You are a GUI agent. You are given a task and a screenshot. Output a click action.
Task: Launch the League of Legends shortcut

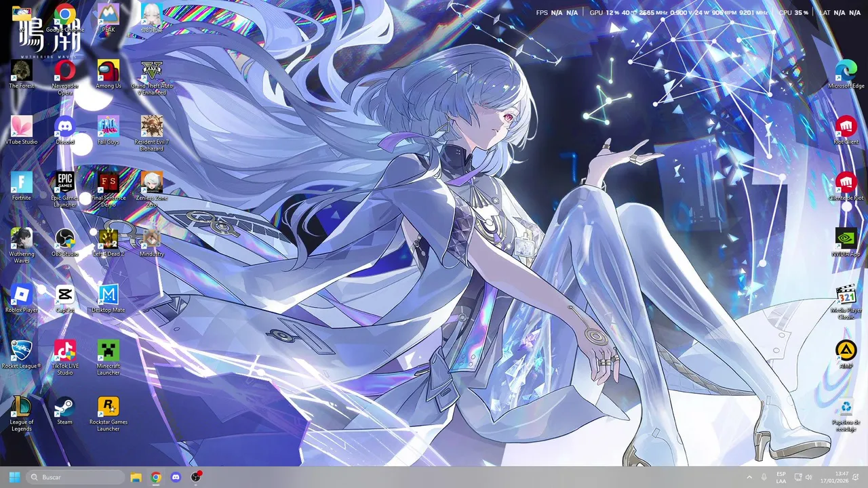[x=22, y=413]
